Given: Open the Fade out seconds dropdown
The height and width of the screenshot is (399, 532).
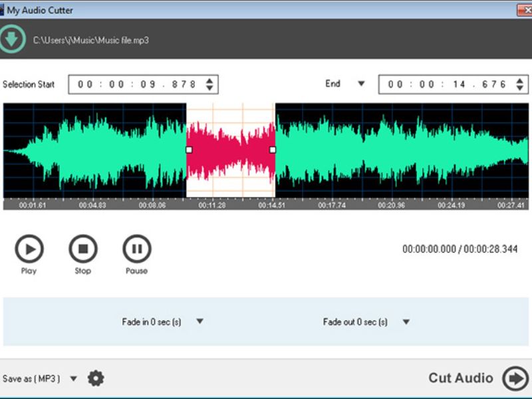Looking at the screenshot, I should [406, 322].
